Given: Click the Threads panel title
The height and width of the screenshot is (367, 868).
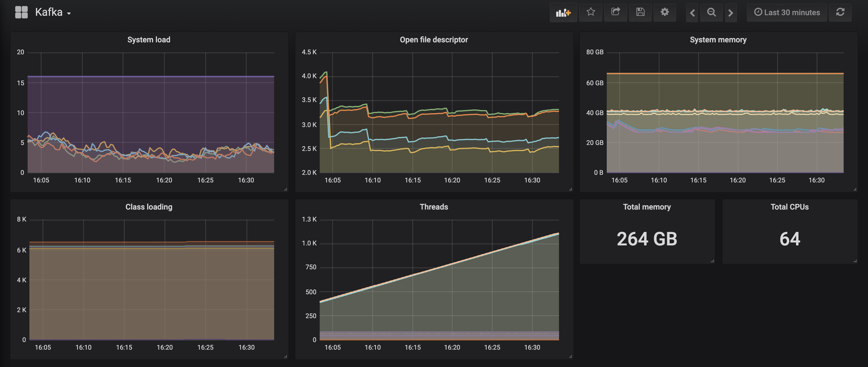Looking at the screenshot, I should pos(434,207).
